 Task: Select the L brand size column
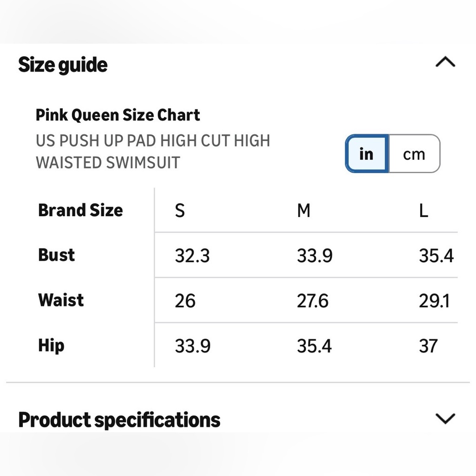point(424,210)
